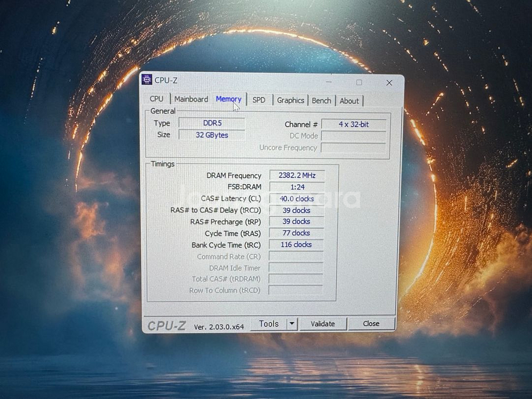
Task: Select the tRCD 39 clocks value
Action: click(x=296, y=210)
